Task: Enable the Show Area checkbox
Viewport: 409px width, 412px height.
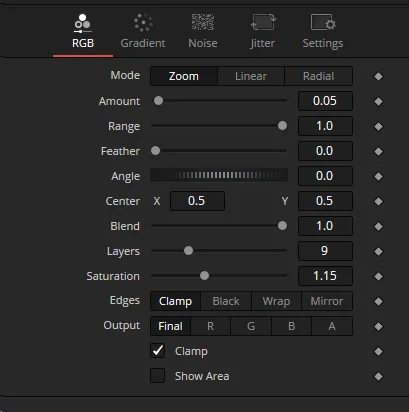Action: click(x=157, y=376)
